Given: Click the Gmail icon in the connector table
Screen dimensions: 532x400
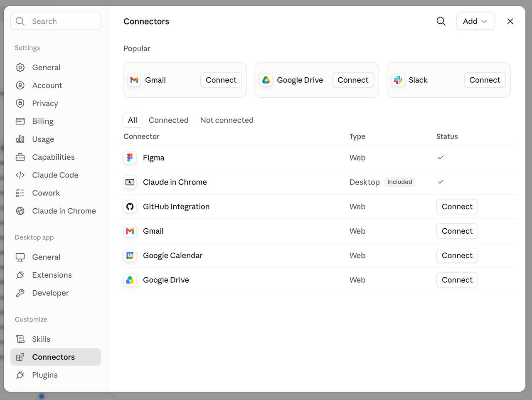Looking at the screenshot, I should [130, 231].
